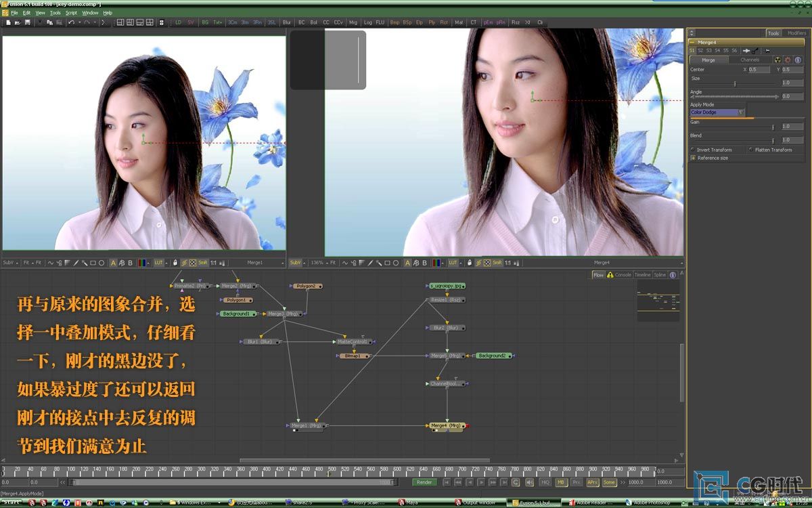This screenshot has width=812, height=508.
Task: Open the Undo history dropdown arrow
Action: 79,22
